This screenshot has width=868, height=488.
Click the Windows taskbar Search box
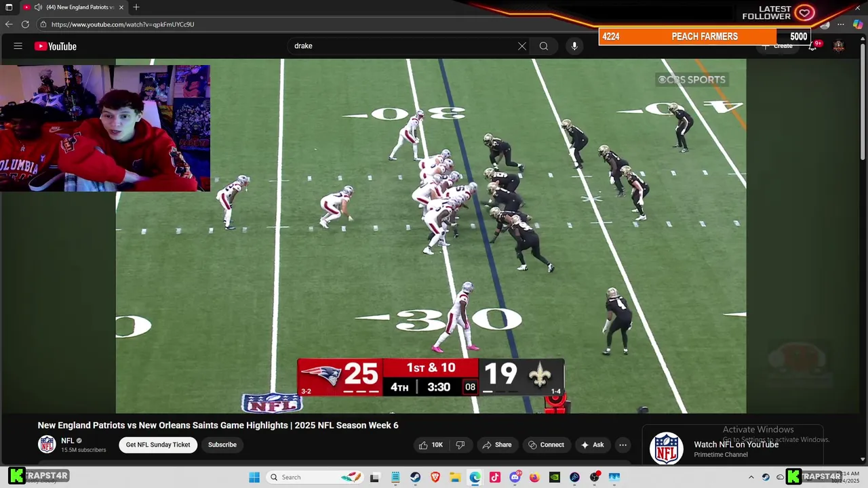click(314, 477)
